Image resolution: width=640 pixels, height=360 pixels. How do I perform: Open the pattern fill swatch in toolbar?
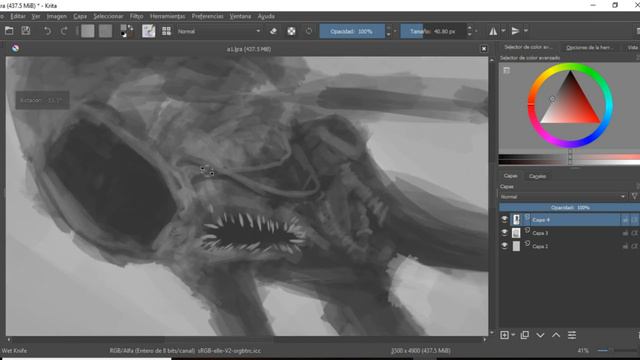(x=105, y=31)
